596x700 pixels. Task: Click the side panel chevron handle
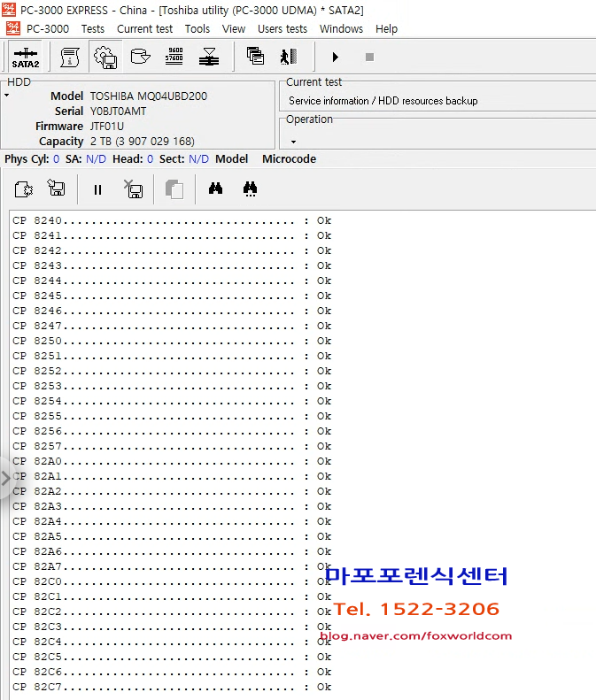pos(5,479)
